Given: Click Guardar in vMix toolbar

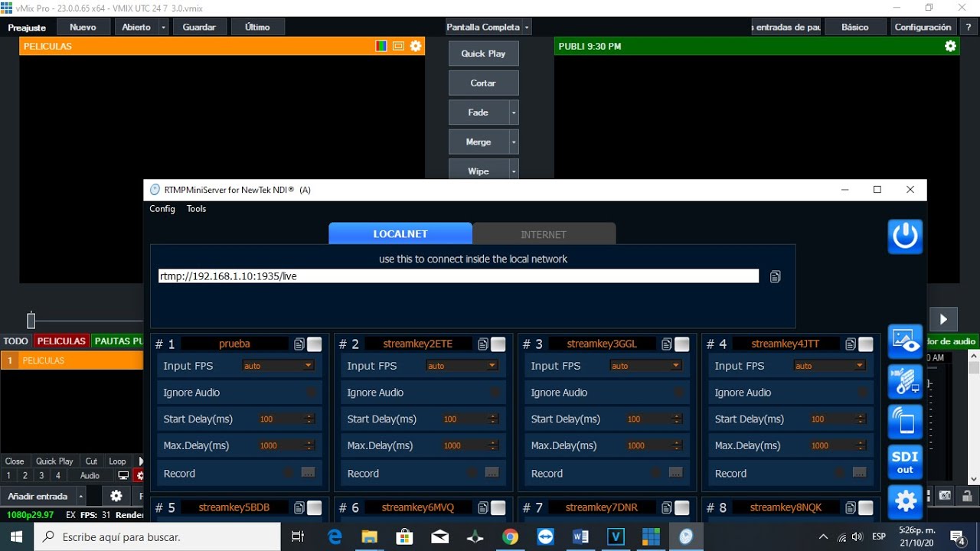Looking at the screenshot, I should point(199,27).
